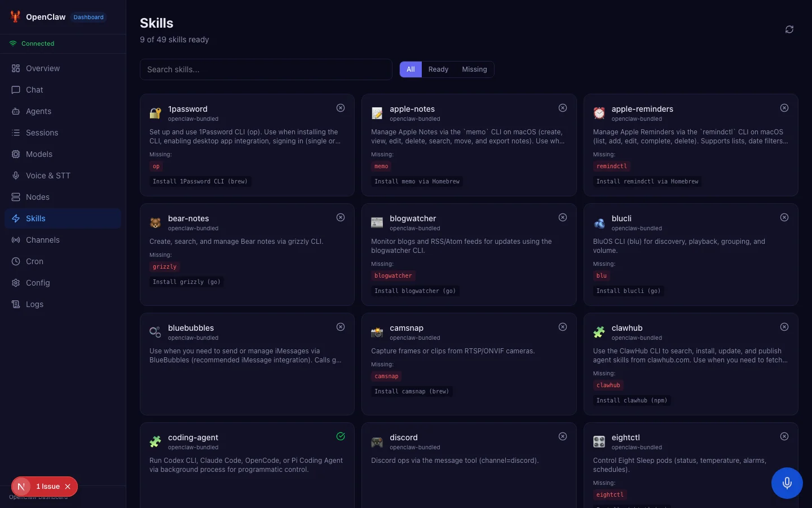Refresh the skills list

(789, 29)
